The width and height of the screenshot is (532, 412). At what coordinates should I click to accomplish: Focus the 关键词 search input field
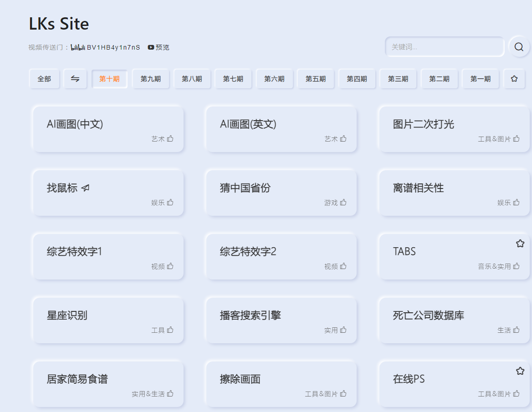pos(445,47)
